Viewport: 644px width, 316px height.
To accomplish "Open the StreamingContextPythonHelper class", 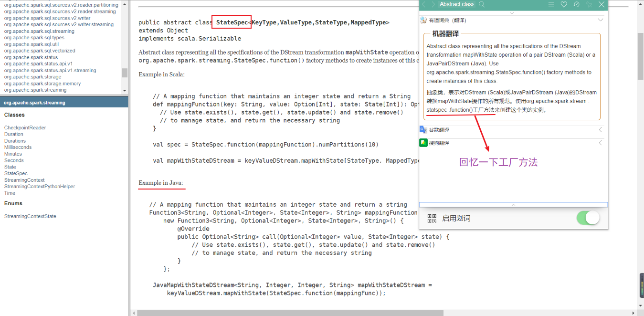I will (40, 187).
